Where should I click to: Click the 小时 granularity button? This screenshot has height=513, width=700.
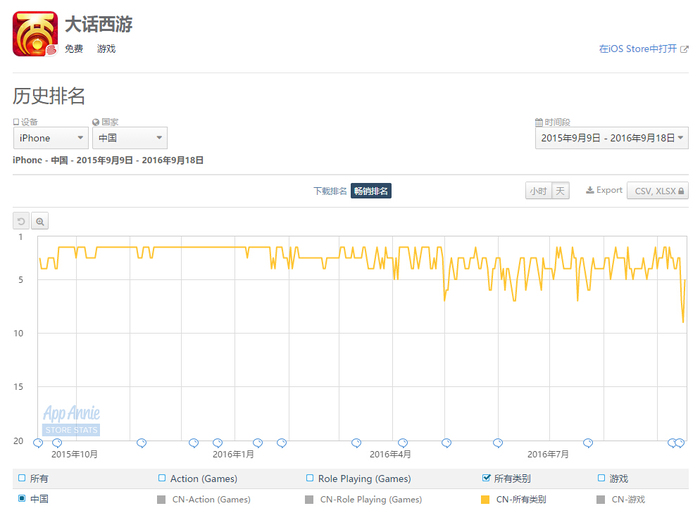tap(538, 191)
